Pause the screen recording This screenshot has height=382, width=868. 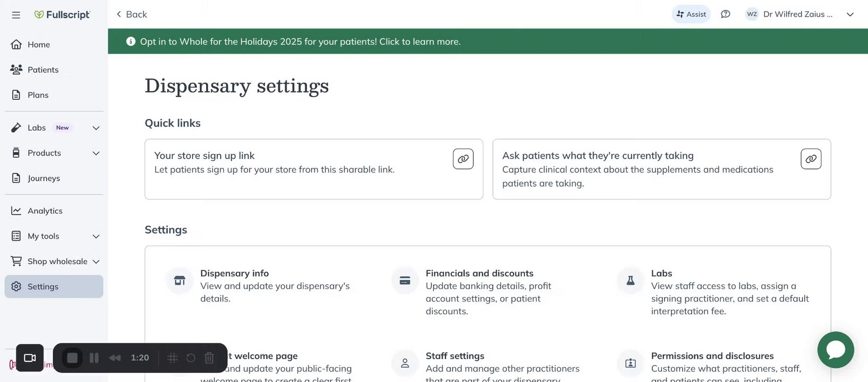coord(94,358)
